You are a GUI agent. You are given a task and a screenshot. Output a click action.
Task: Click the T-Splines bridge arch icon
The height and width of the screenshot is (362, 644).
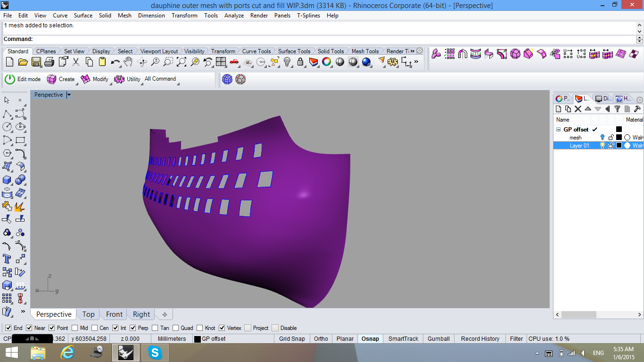[462, 54]
